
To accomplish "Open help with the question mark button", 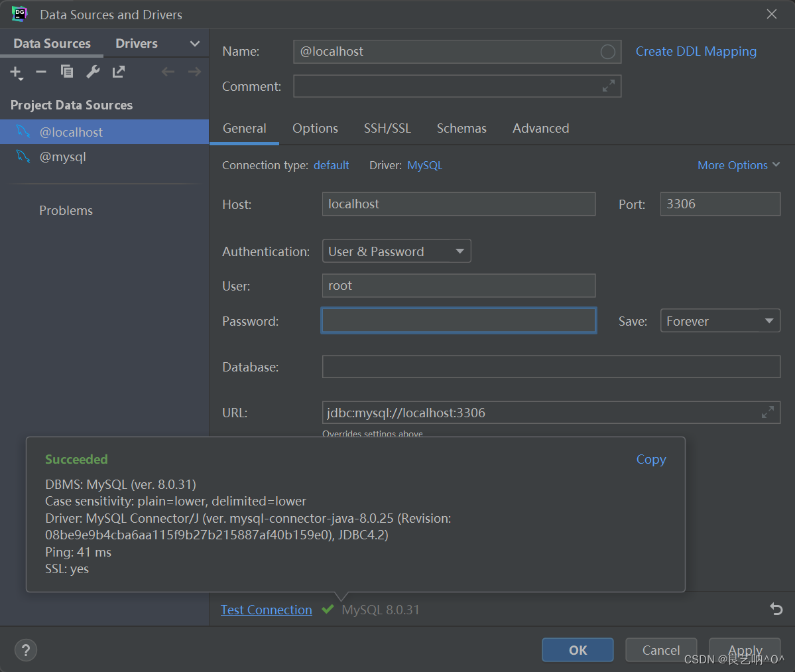I will click(26, 650).
